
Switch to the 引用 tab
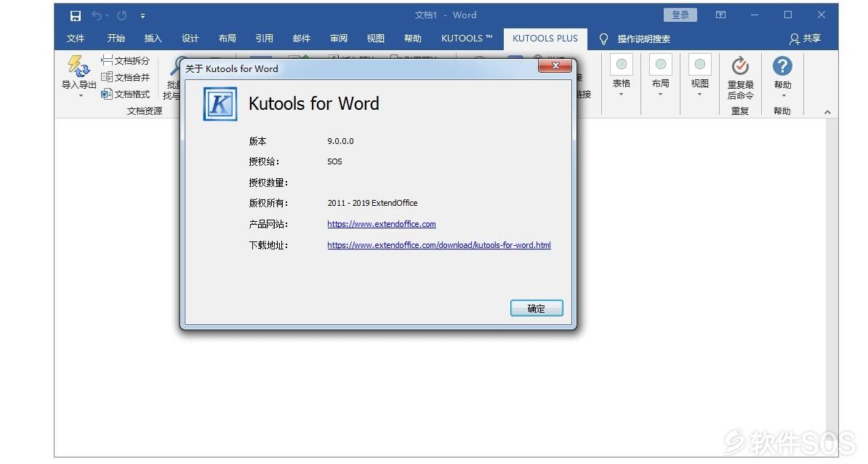tap(264, 39)
